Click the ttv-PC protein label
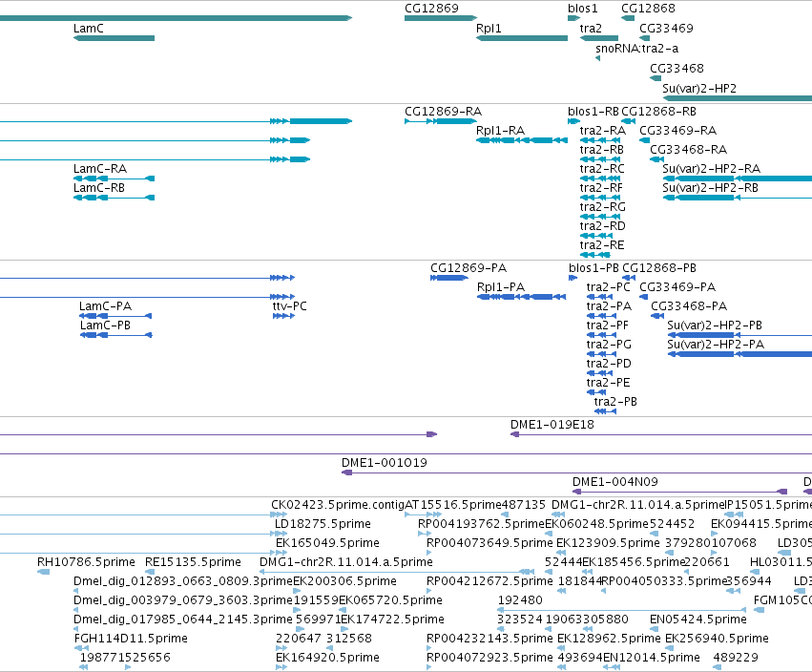 [x=289, y=306]
